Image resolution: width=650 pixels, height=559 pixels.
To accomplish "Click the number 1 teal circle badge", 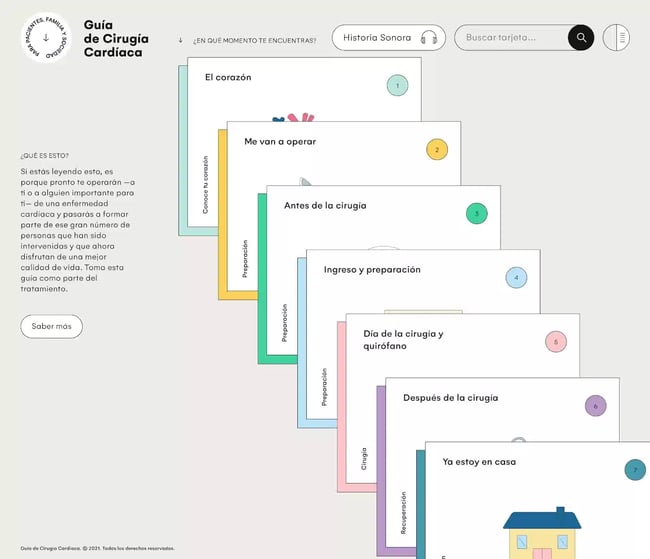I will pyautogui.click(x=397, y=85).
